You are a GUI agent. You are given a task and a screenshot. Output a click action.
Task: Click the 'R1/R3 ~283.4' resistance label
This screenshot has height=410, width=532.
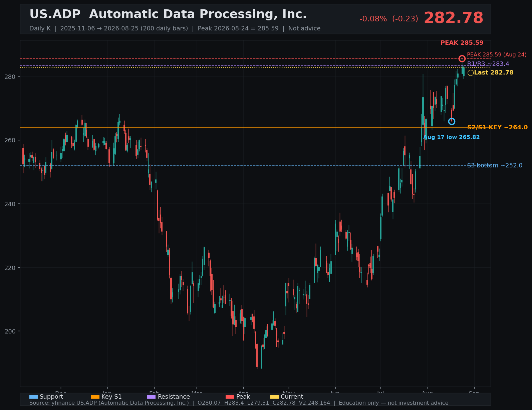point(488,64)
